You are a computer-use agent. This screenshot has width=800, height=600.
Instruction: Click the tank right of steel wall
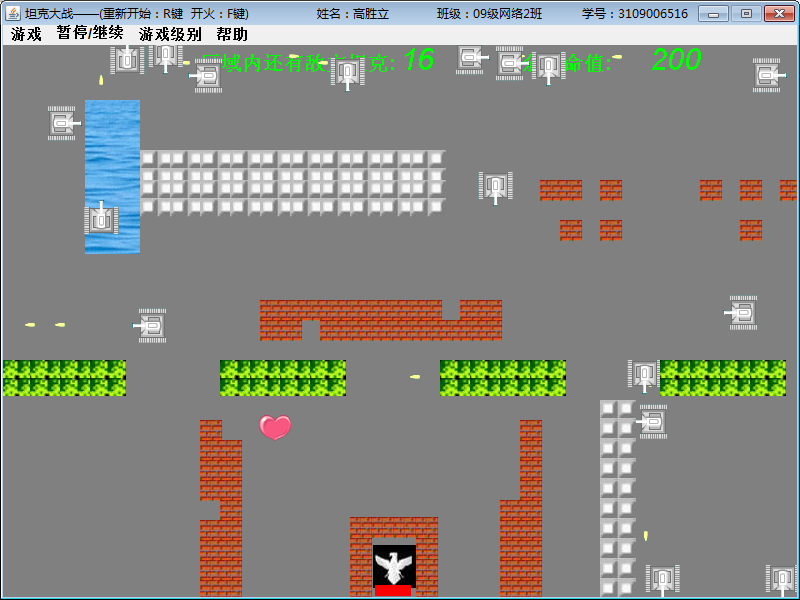tap(495, 187)
